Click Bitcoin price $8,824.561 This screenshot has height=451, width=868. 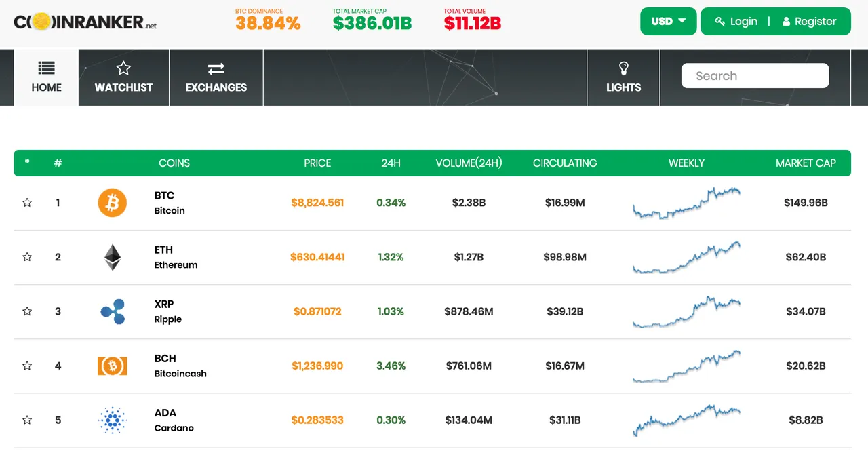coord(317,203)
